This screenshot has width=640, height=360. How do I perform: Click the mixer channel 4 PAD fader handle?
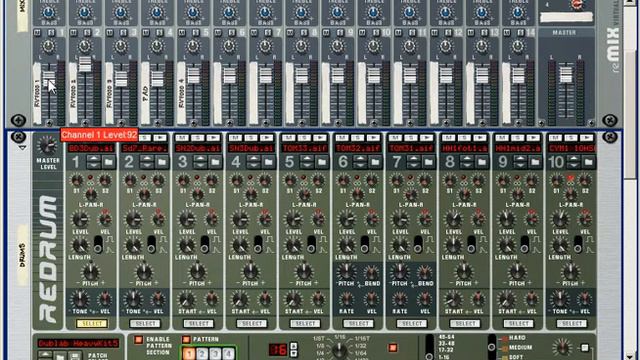click(157, 78)
